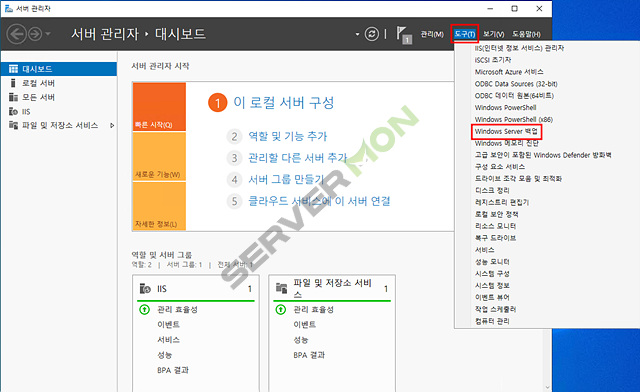
Task: Open IIS(인터넷 정보 서비스) 관리자 from tools menu
Action: tap(519, 48)
